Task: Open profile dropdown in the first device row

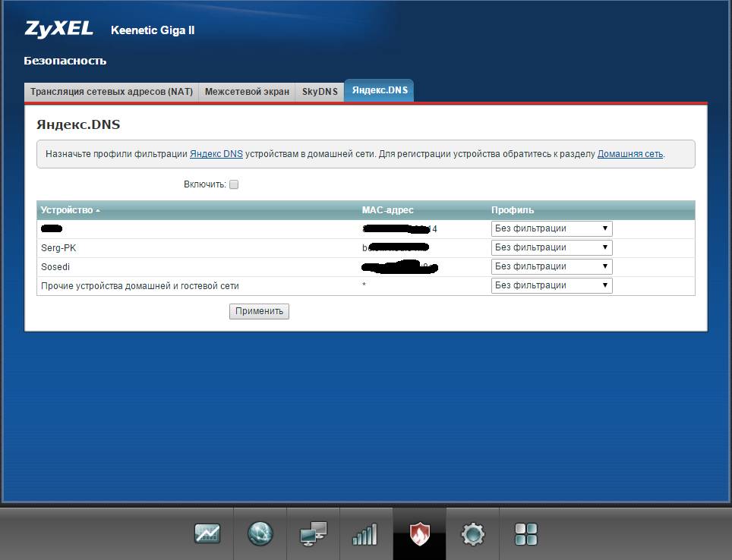Action: (551, 228)
